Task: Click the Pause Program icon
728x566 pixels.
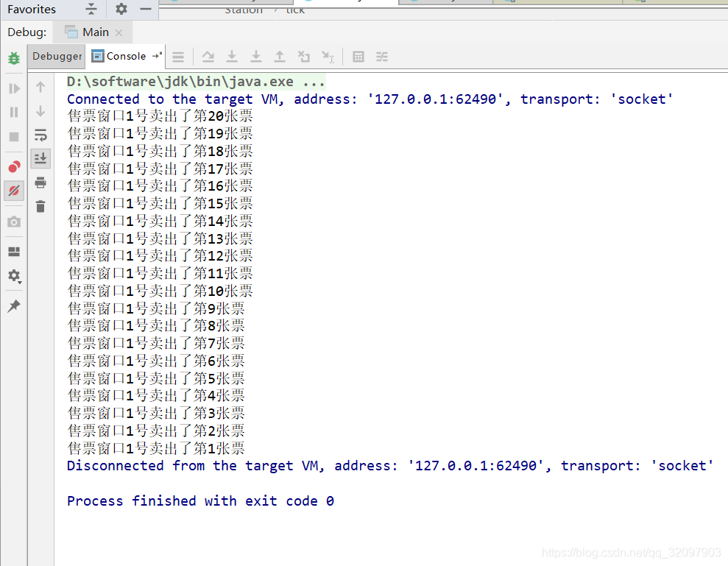Action: point(14,113)
